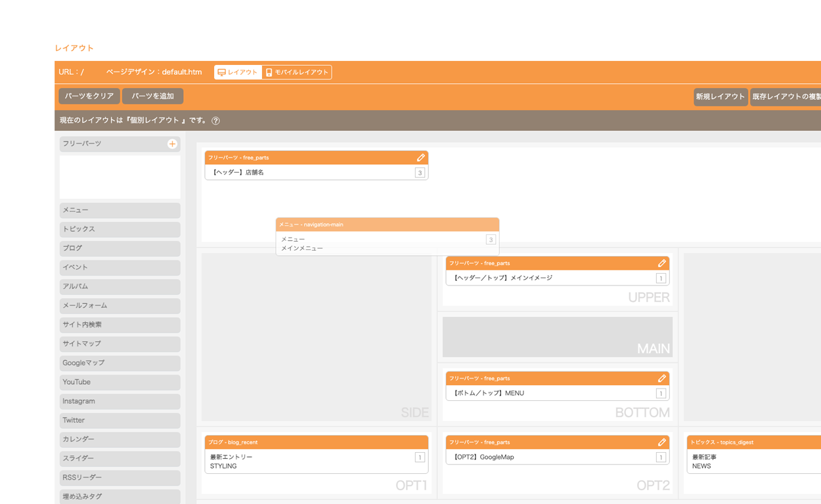The image size is (821, 504).
Task: Edit the メインイメージ free part via pencil
Action: [661, 263]
